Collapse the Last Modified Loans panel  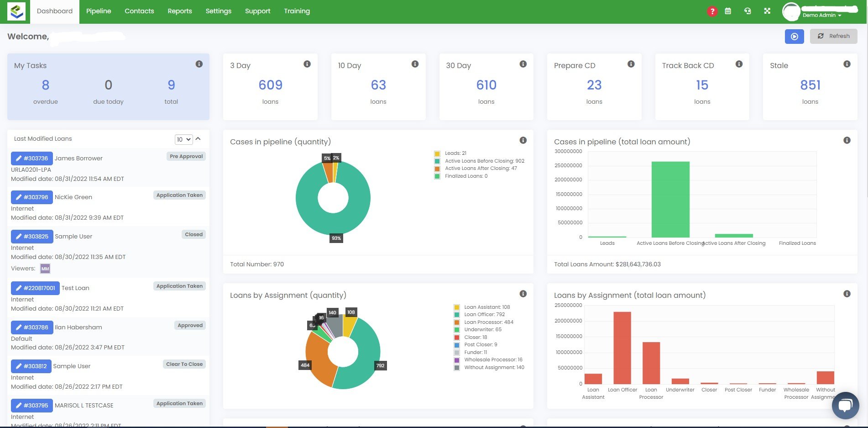(x=199, y=139)
